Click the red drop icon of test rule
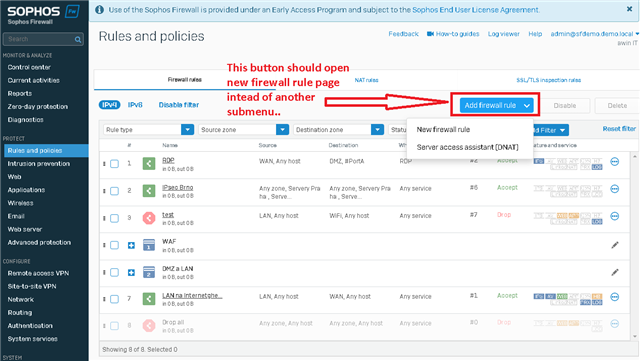640x361 pixels. [x=149, y=218]
